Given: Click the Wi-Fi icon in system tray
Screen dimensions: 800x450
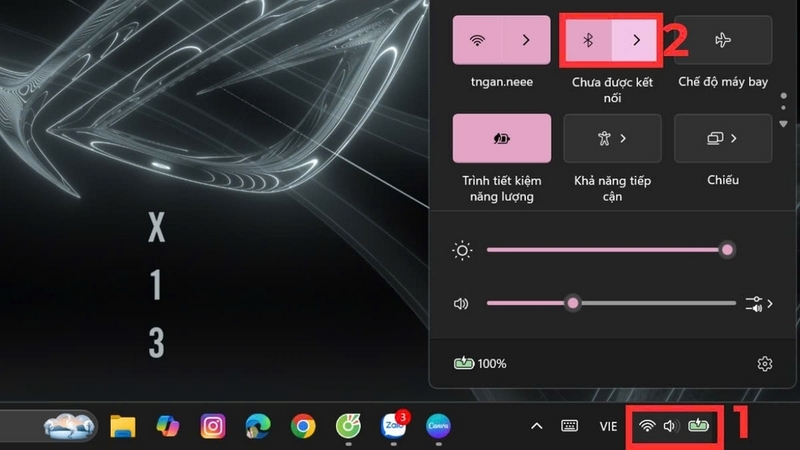Looking at the screenshot, I should [647, 426].
